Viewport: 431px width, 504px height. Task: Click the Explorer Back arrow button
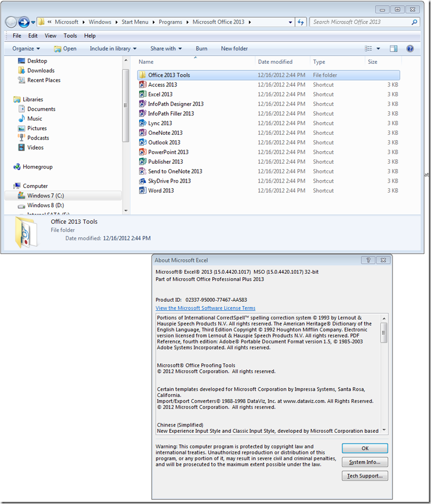coord(11,22)
